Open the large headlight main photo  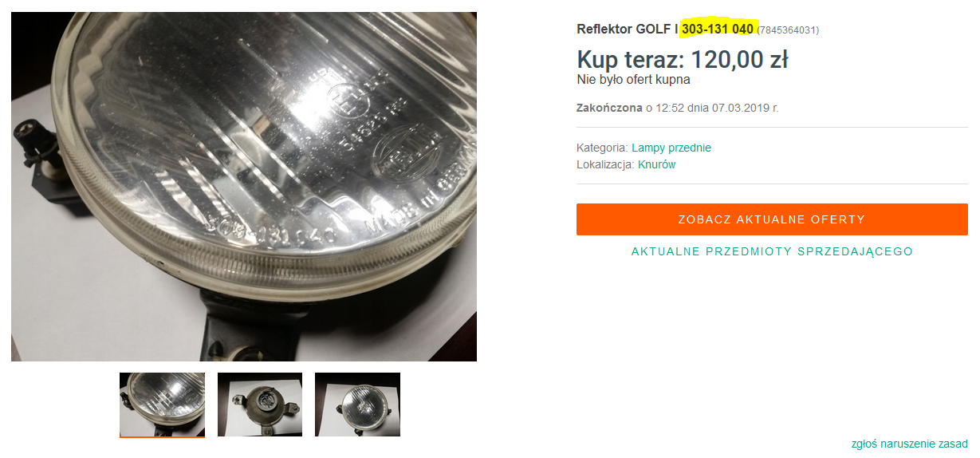[x=244, y=187]
